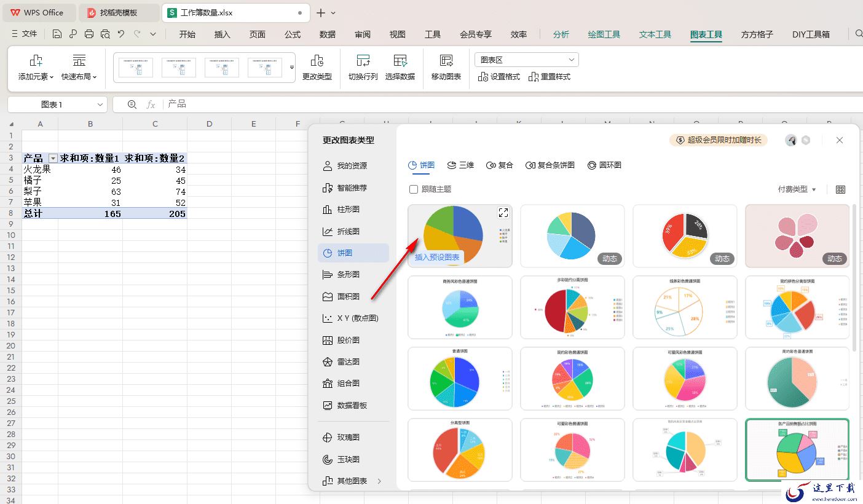863x504 pixels.
Task: Toggle the 跟随主题 checkbox
Action: click(x=414, y=189)
